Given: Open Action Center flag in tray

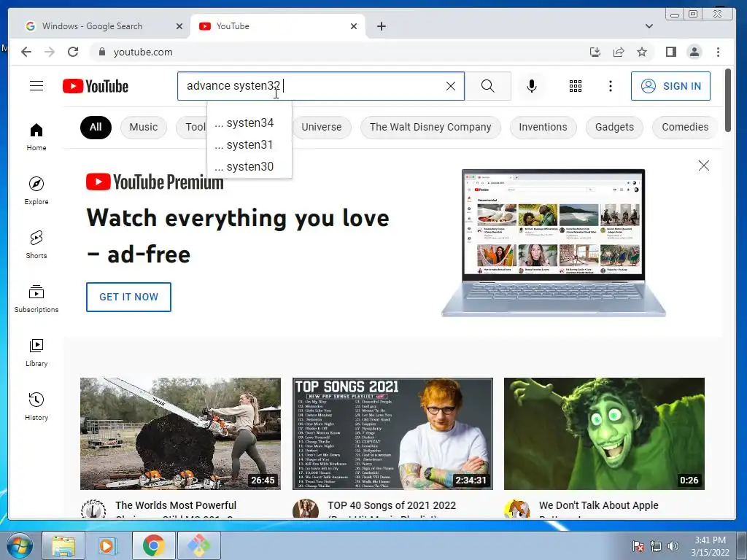Looking at the screenshot, I should click(638, 546).
